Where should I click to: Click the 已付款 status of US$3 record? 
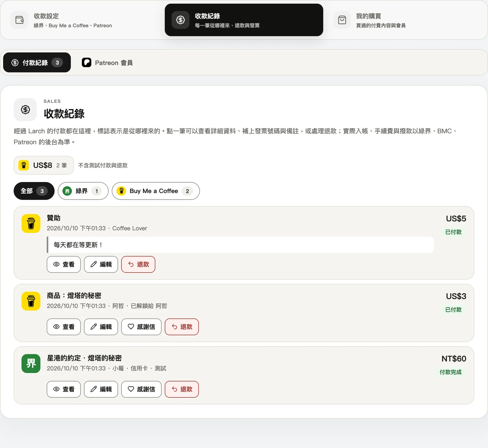click(454, 310)
